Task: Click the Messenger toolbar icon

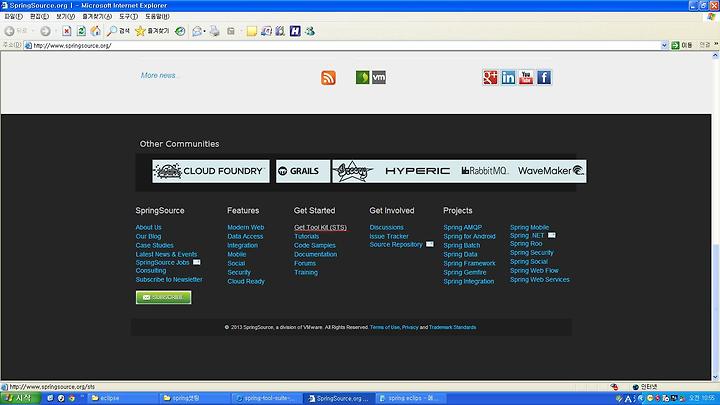Action: tap(310, 31)
